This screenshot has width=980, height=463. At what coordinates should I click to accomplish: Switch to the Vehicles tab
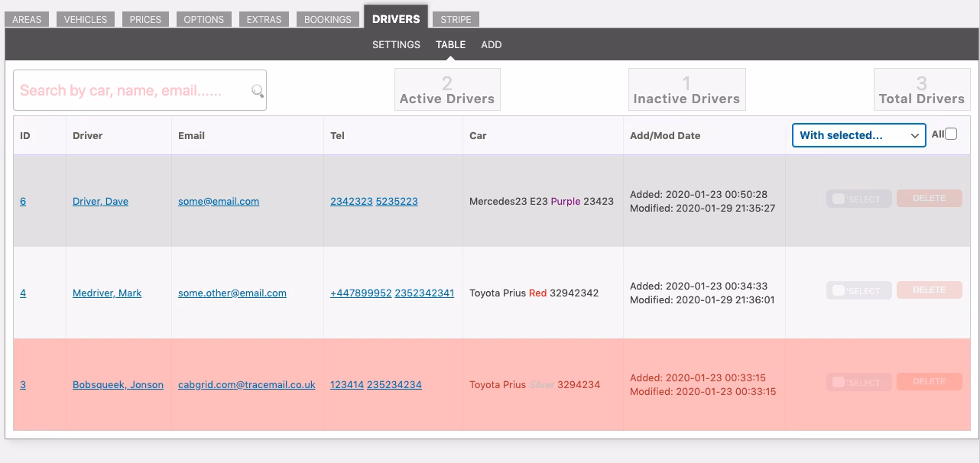86,19
